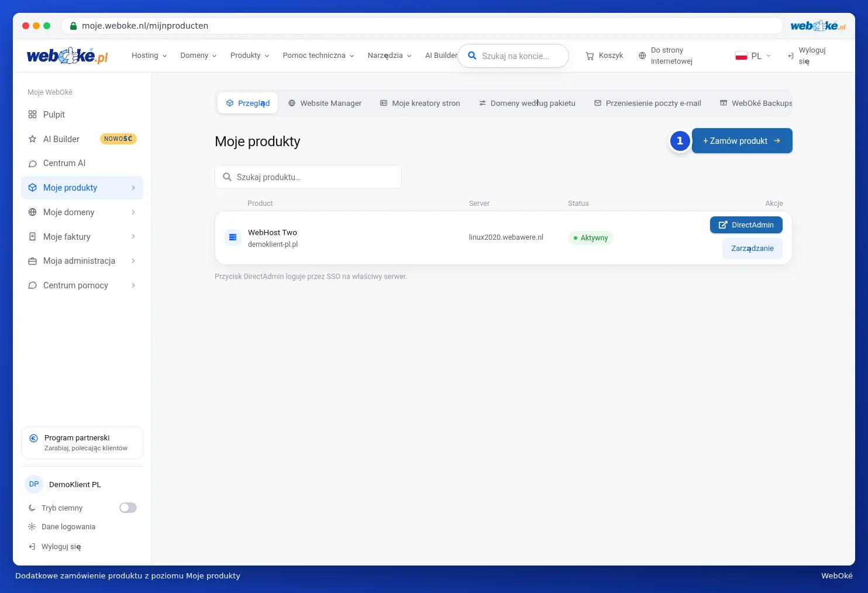Click the Dane logowania gear icon
The image size is (868, 593).
32,527
